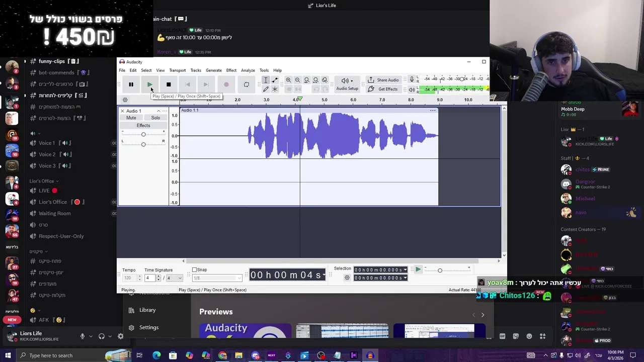Join the Waiting Room voice channel

[x=54, y=213]
